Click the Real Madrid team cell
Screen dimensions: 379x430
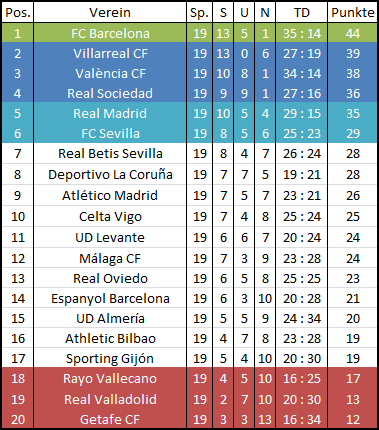[110, 113]
